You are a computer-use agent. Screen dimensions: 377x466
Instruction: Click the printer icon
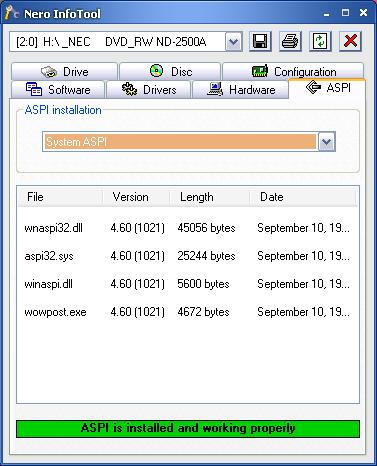(x=290, y=42)
